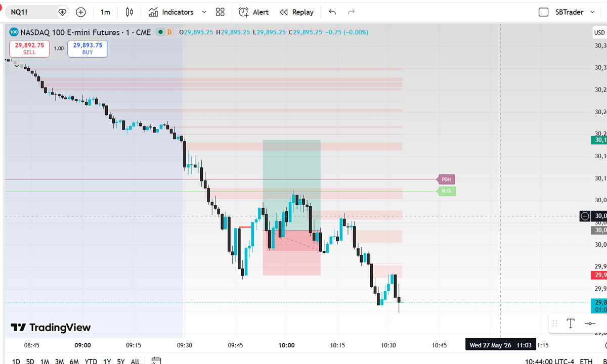Set the date range to All
Image resolution: width=607 pixels, height=364 pixels.
pyautogui.click(x=135, y=361)
